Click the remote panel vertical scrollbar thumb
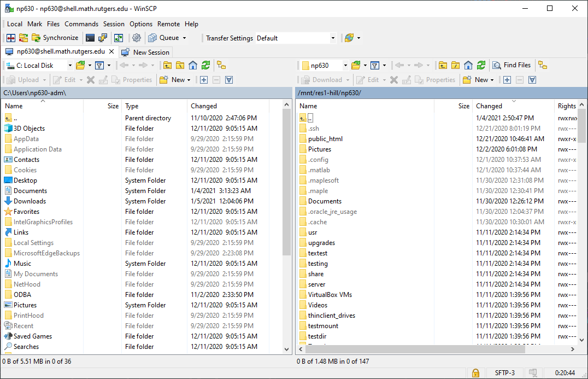Viewport: 588px width, 379px height. [x=581, y=126]
